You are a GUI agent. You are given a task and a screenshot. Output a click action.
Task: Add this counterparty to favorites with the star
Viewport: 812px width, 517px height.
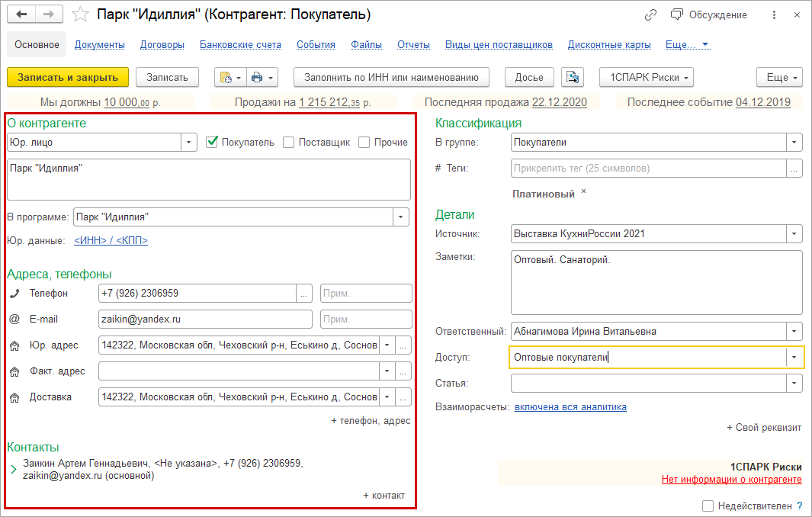(80, 14)
